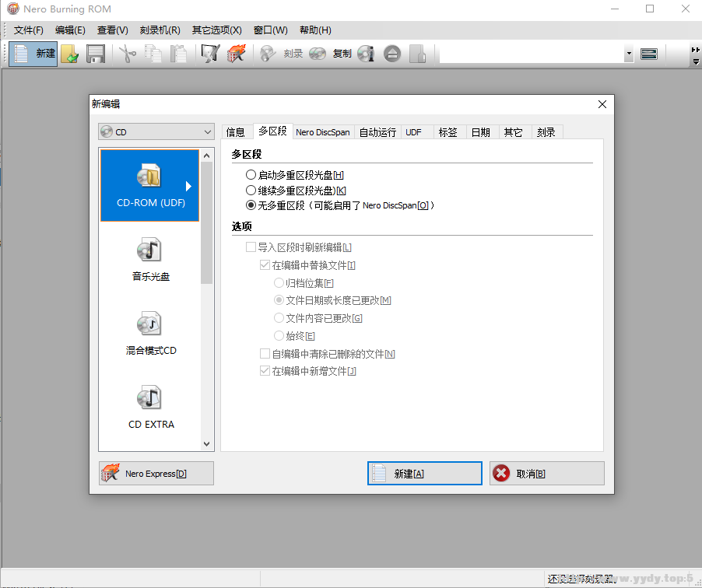Save compilation with the floppy disk icon

(x=96, y=54)
